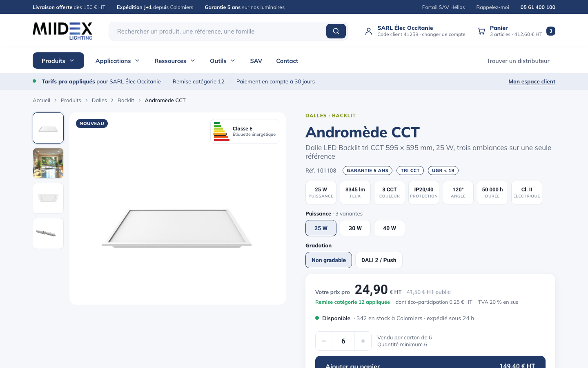Open the energy label Classe E badge
The image size is (588, 368).
click(x=245, y=131)
